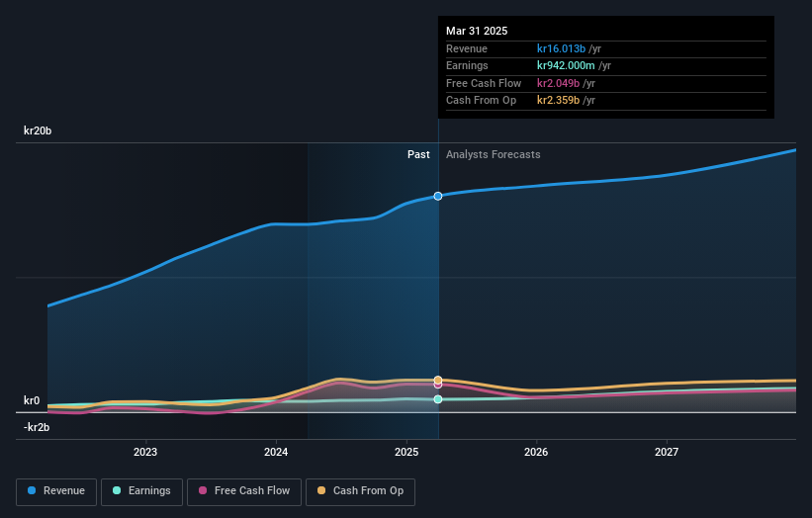Click the teal Earnings data point marker
The height and width of the screenshot is (518, 812).
(x=438, y=399)
